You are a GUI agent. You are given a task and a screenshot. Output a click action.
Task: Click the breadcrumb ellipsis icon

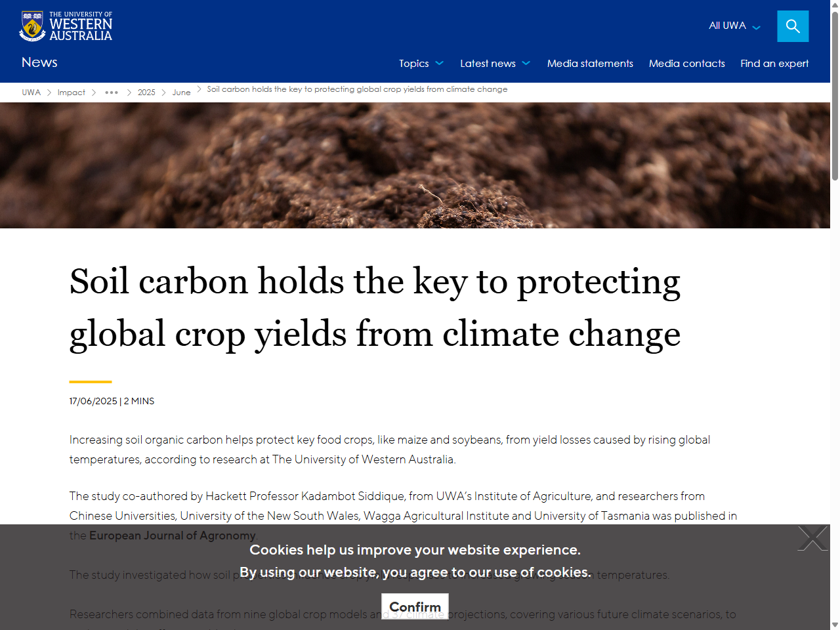click(x=111, y=92)
